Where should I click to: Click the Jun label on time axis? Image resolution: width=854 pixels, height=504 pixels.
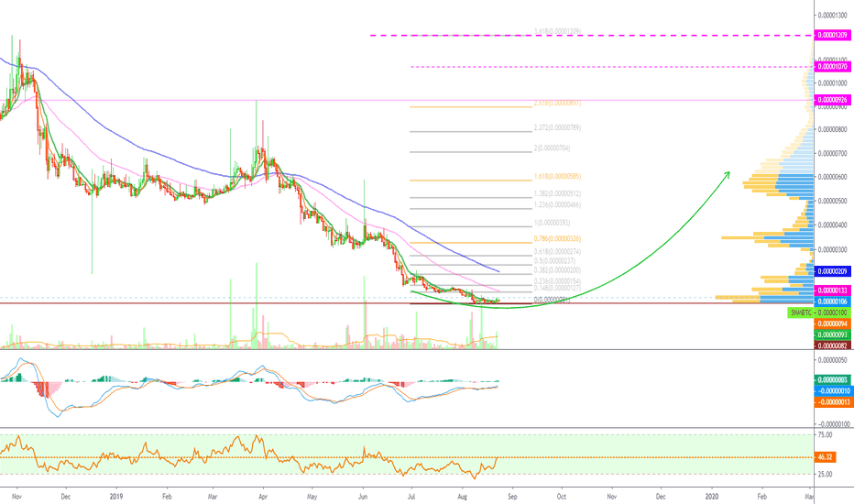[x=363, y=497]
